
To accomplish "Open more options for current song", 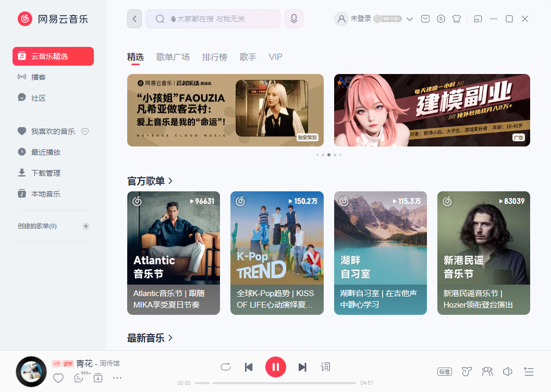I will 117,378.
